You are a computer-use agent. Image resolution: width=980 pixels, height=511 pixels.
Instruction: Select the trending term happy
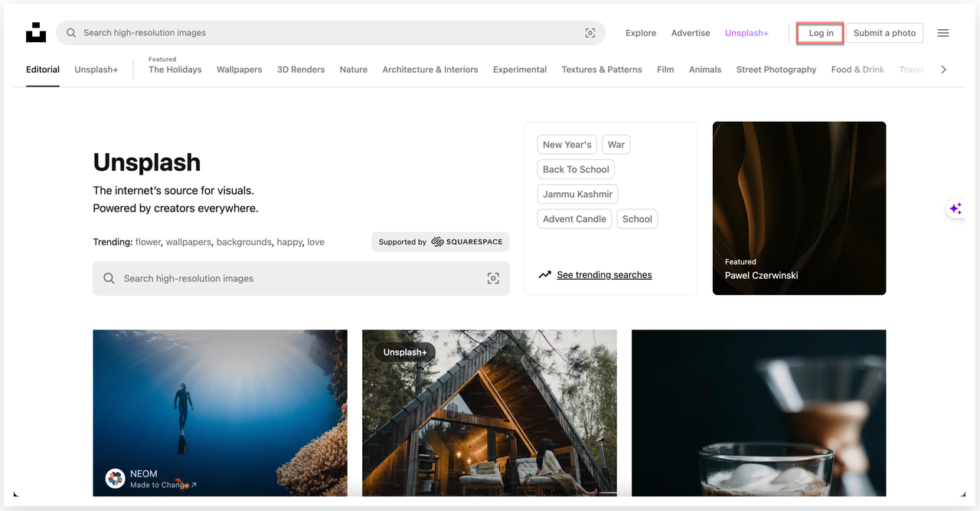click(x=289, y=242)
